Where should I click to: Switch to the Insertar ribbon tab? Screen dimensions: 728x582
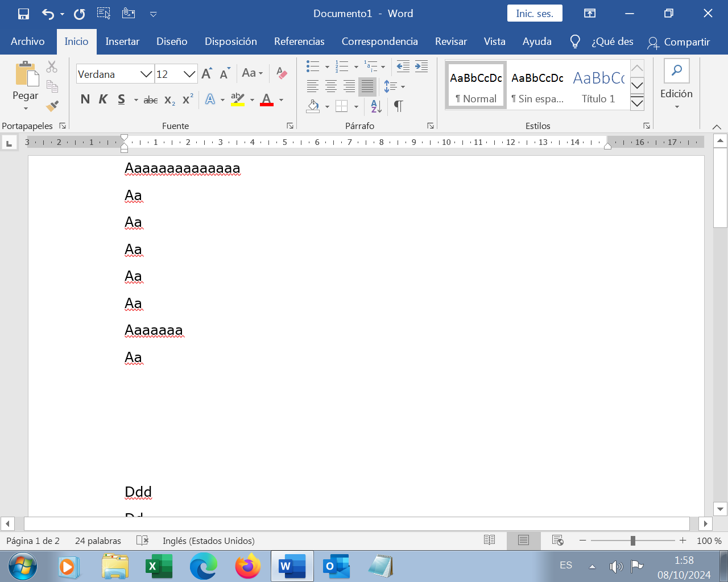[x=122, y=41]
